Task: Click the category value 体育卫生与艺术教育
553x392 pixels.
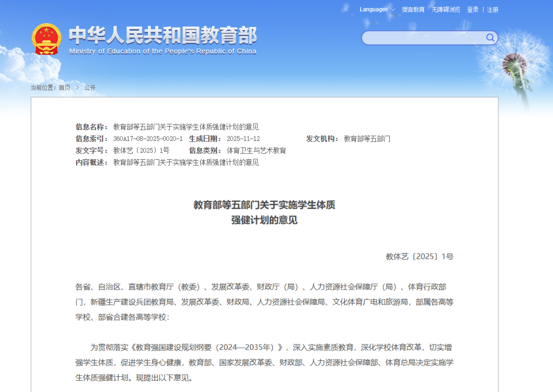Action: coord(256,151)
